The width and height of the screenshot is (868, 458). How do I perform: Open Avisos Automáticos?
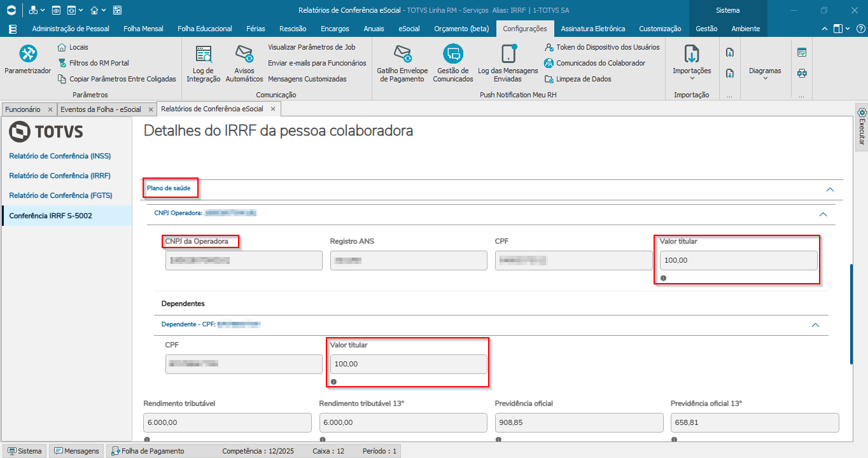(x=244, y=64)
